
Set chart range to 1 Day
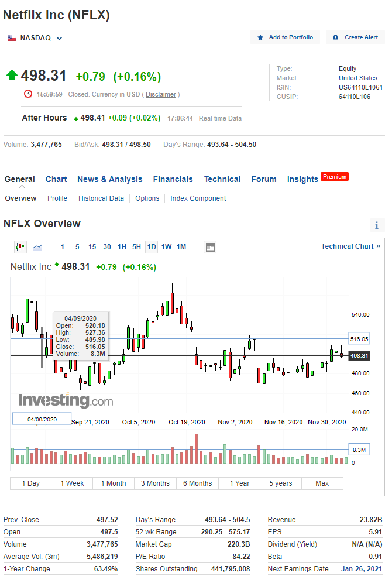click(30, 483)
